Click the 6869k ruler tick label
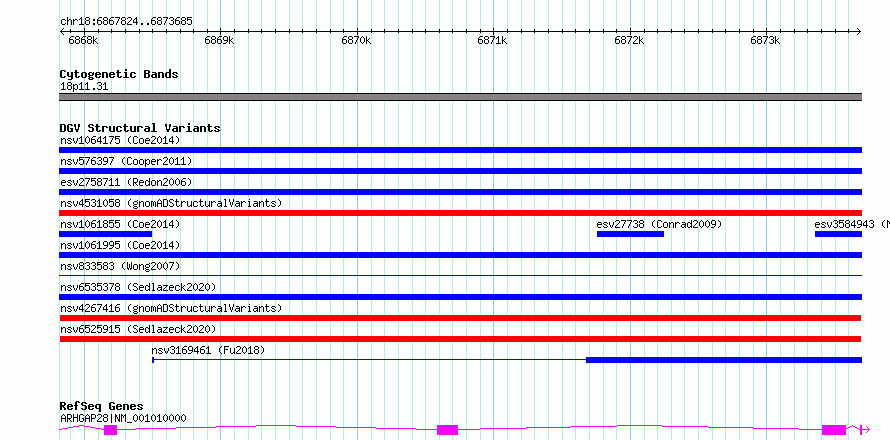 (x=219, y=40)
